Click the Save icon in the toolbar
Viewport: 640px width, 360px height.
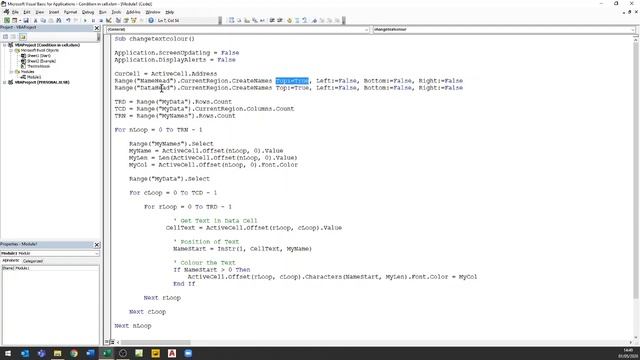point(26,20)
